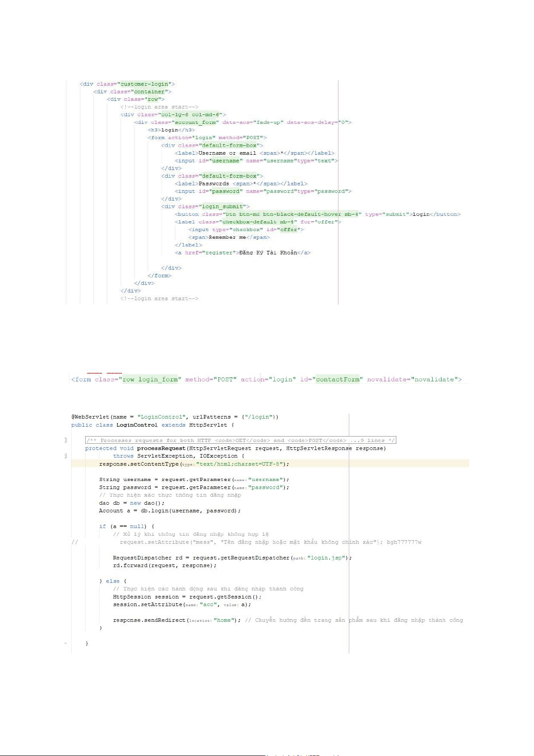Click the div with class customer-login
The image size is (534, 756).
tap(127, 84)
